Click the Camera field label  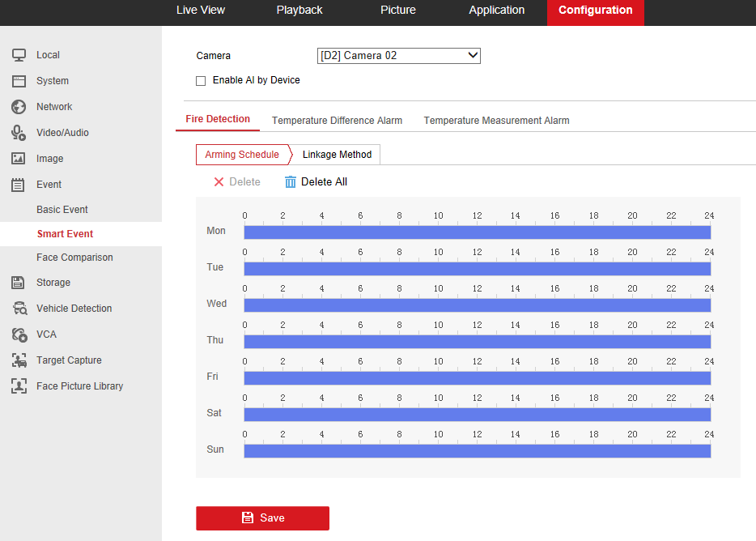pyautogui.click(x=213, y=56)
